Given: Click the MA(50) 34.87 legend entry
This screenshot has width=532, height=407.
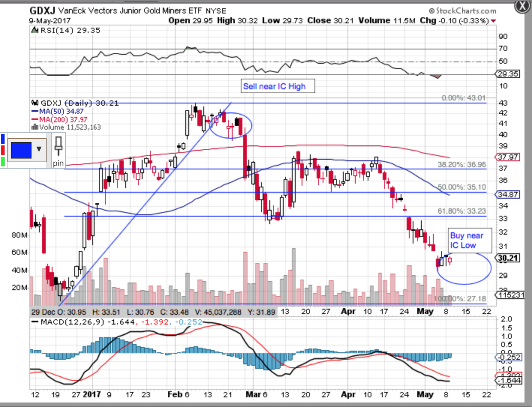Looking at the screenshot, I should (58, 111).
